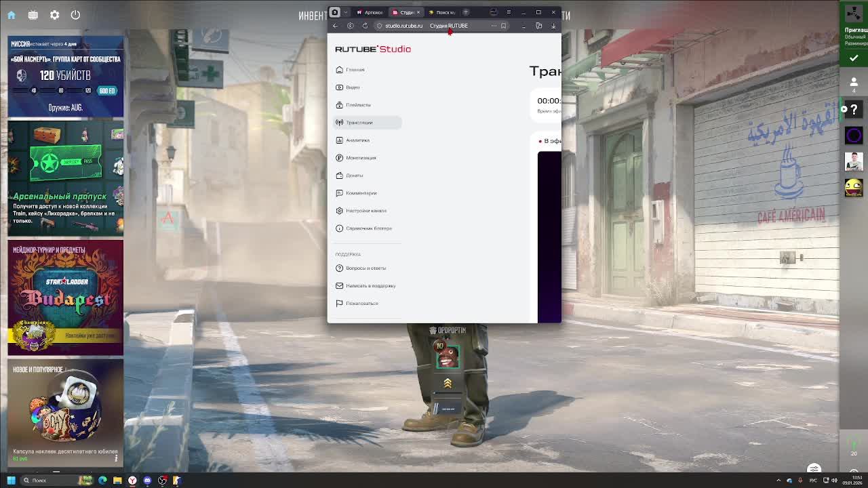The height and width of the screenshot is (488, 868).
Task: Open Плейлисты in sidebar
Action: point(367,105)
